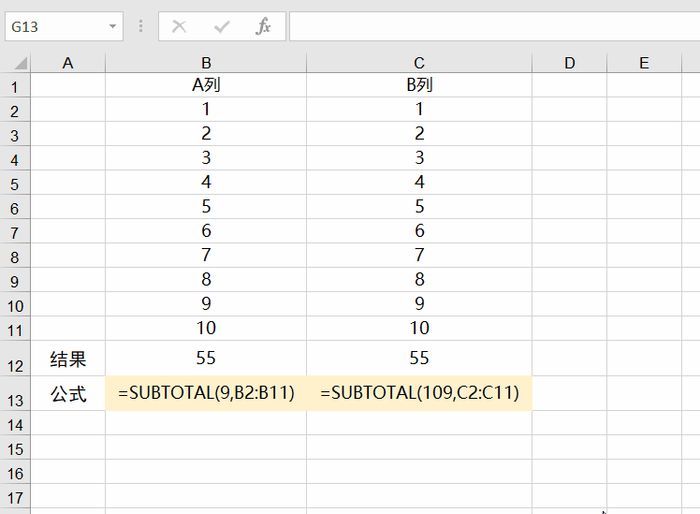This screenshot has height=514, width=700.
Task: Select the result 55 in column C
Action: 419,358
